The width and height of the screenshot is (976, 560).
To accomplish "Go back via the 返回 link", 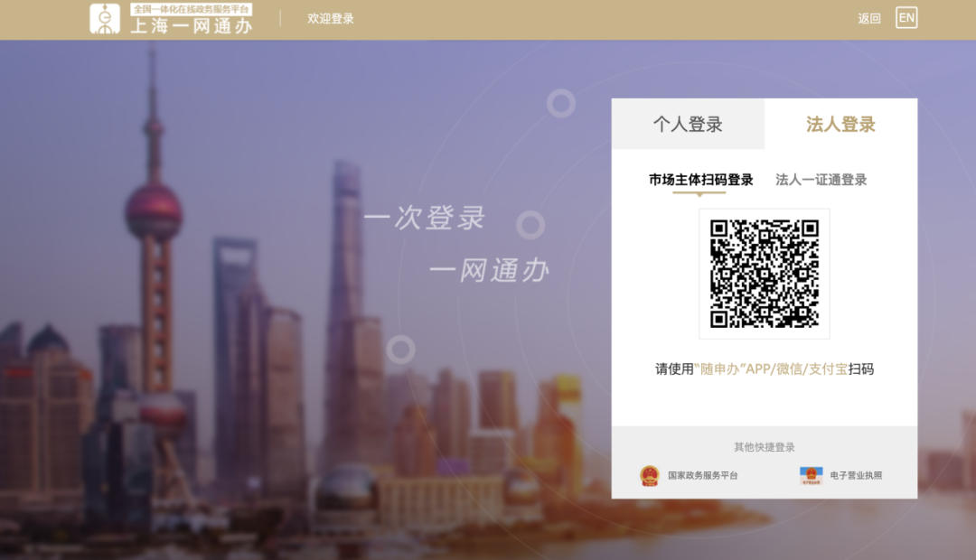I will click(869, 19).
